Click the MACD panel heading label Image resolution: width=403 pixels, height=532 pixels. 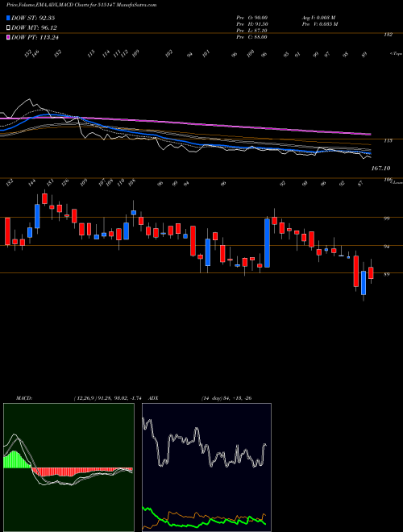tap(23, 398)
